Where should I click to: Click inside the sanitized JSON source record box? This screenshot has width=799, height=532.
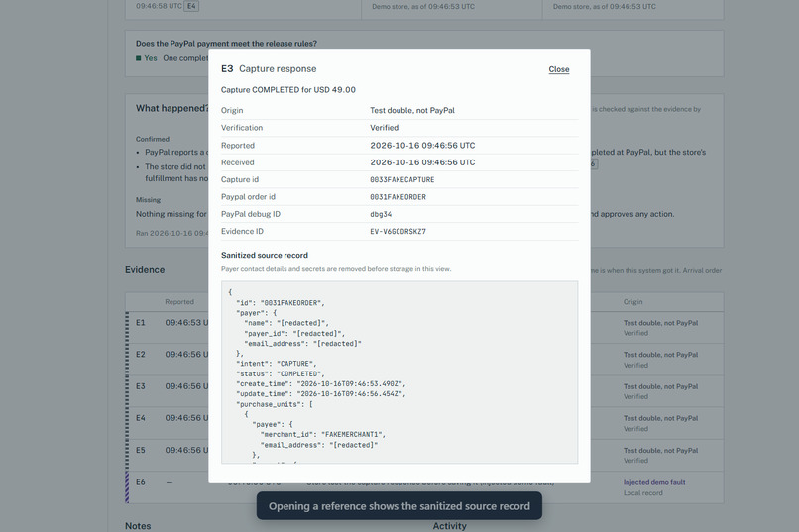click(x=399, y=372)
